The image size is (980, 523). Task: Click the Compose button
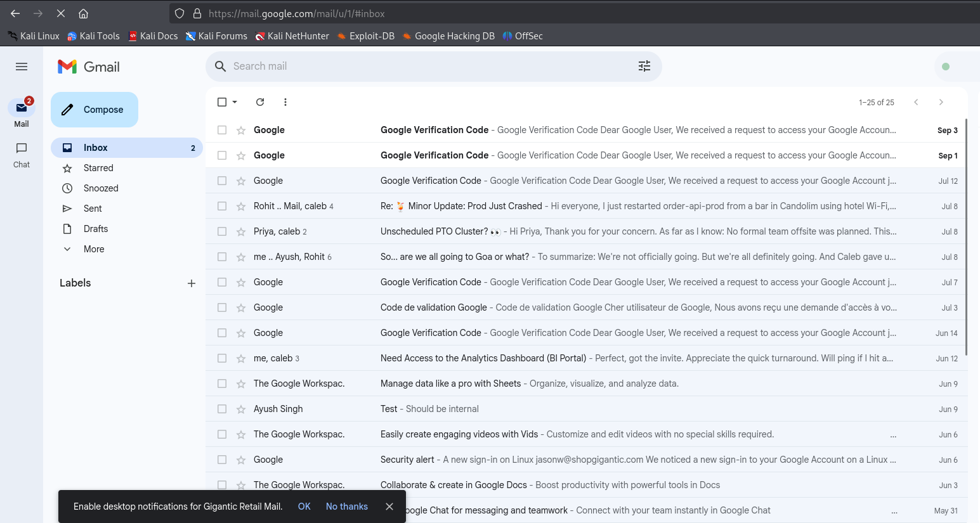[95, 110]
